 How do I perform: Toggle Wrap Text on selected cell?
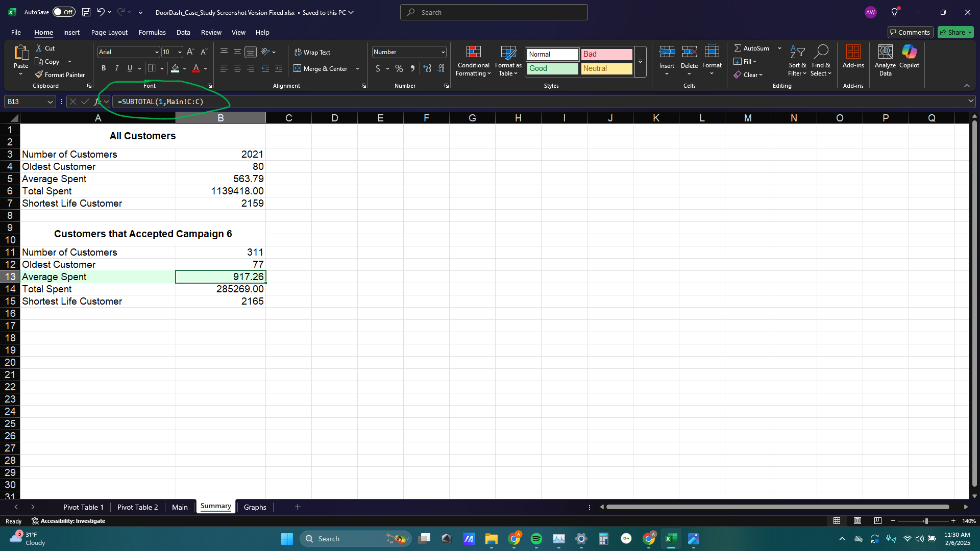tap(312, 52)
